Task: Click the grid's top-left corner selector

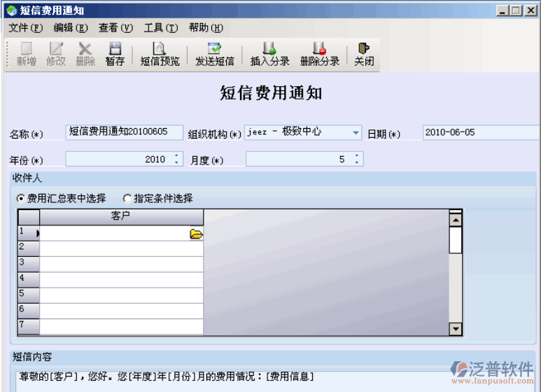Action: coord(29,217)
